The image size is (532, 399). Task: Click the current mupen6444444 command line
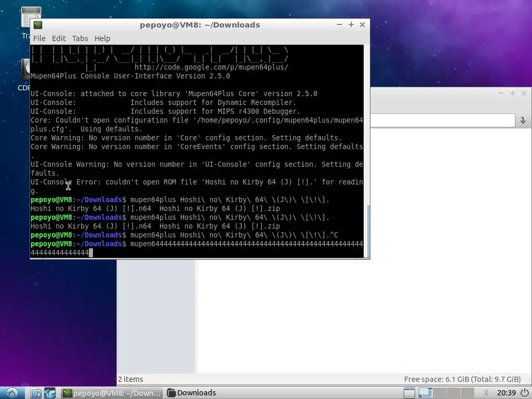click(x=197, y=248)
